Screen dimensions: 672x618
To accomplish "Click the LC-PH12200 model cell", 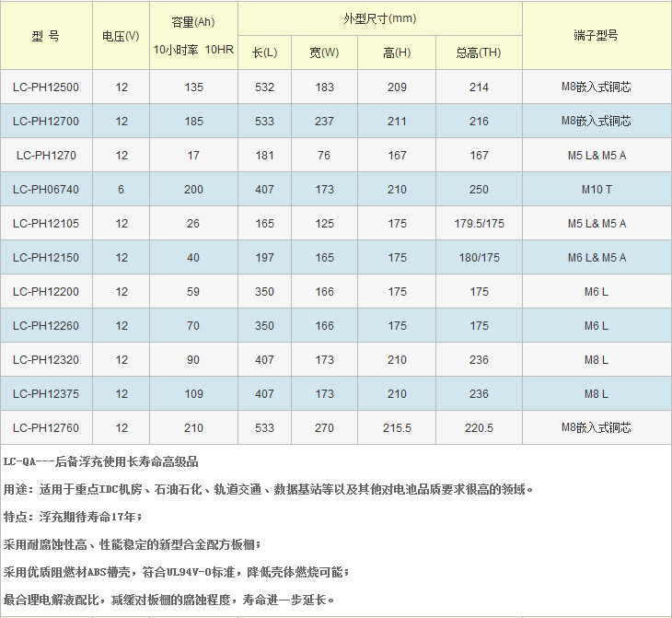I will coord(46,292).
